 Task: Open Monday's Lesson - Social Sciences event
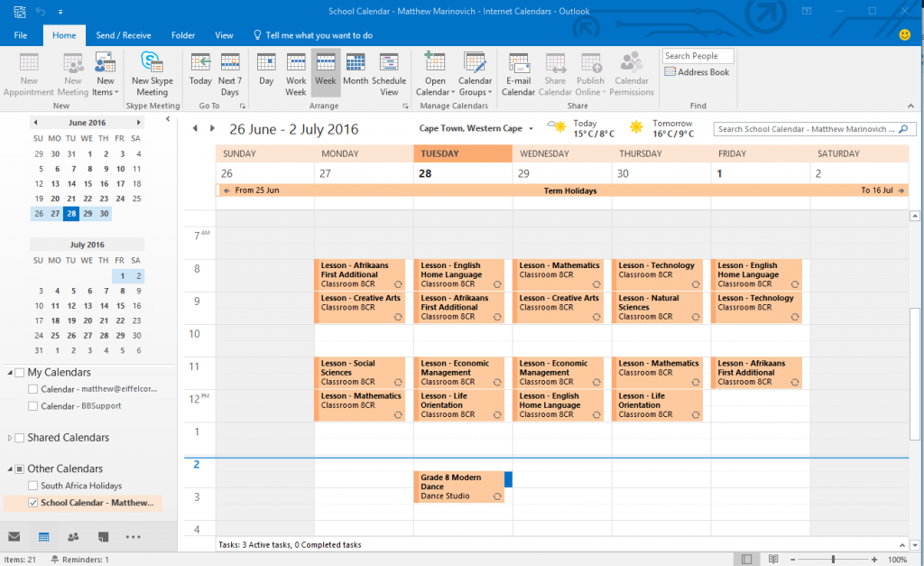[x=359, y=373]
